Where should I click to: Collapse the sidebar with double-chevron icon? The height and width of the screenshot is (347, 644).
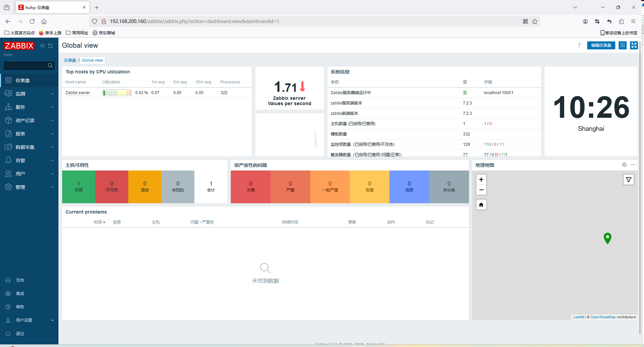(x=42, y=46)
